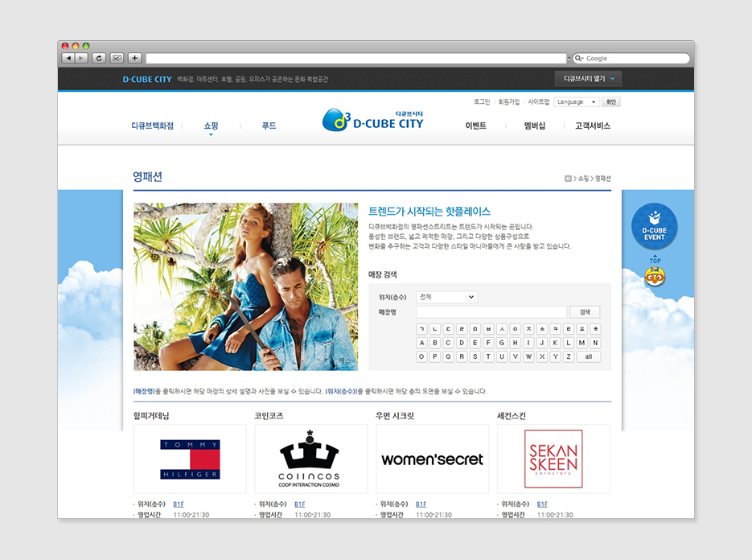The width and height of the screenshot is (752, 560).
Task: Click the 'all' key to show every store
Action: 589,356
